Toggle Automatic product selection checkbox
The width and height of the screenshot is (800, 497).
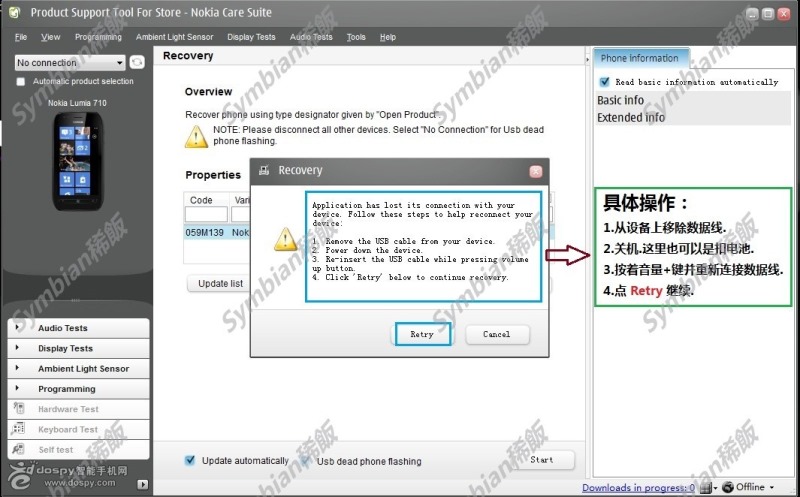point(20,82)
